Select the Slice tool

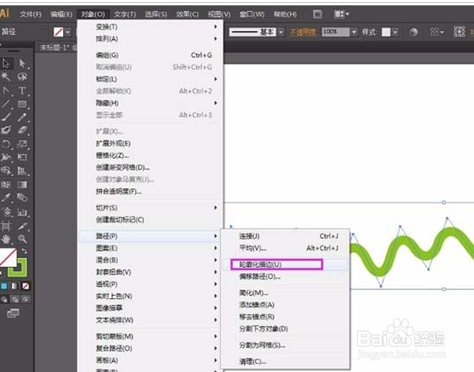(x=22, y=226)
